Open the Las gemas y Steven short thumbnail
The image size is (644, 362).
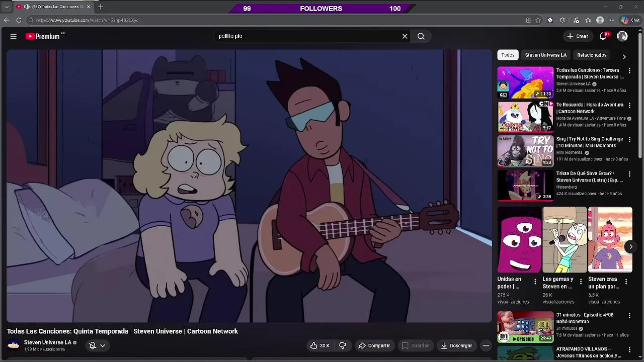point(565,240)
